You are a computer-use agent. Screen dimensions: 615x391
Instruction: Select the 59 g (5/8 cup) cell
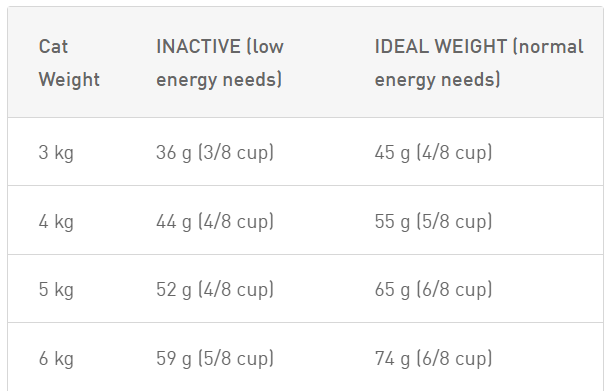215,358
